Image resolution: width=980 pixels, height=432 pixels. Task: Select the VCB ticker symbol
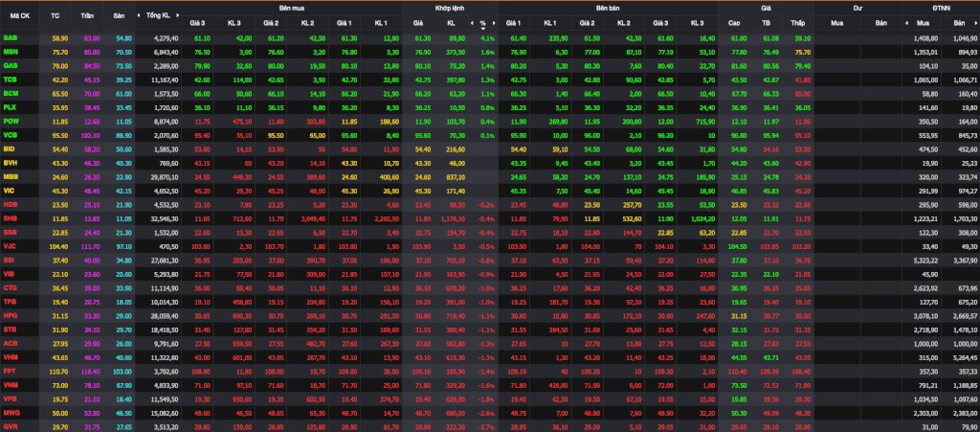coord(10,134)
